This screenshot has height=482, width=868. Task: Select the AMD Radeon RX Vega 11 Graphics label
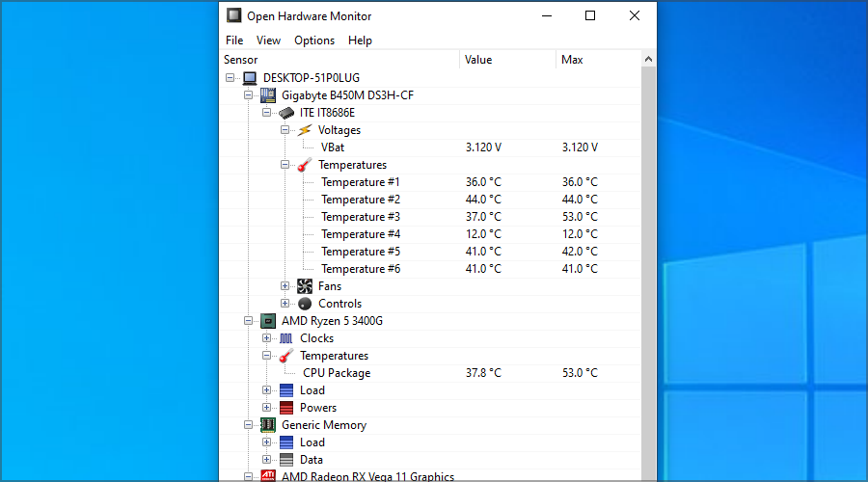[x=367, y=476]
